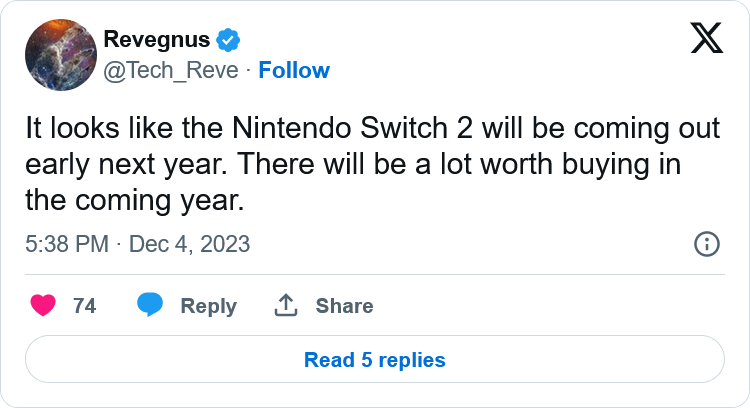The width and height of the screenshot is (750, 408).
Task: Like the tweet with the heart icon
Action: point(43,305)
